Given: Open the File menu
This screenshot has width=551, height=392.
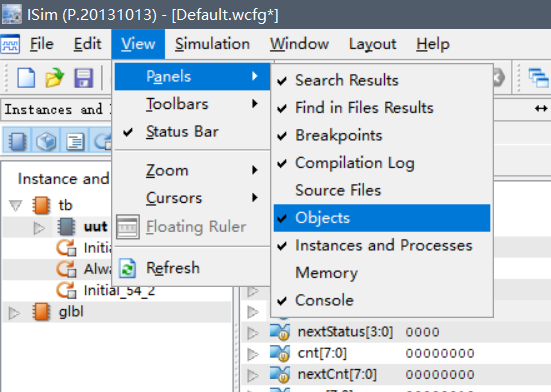Looking at the screenshot, I should pyautogui.click(x=41, y=44).
